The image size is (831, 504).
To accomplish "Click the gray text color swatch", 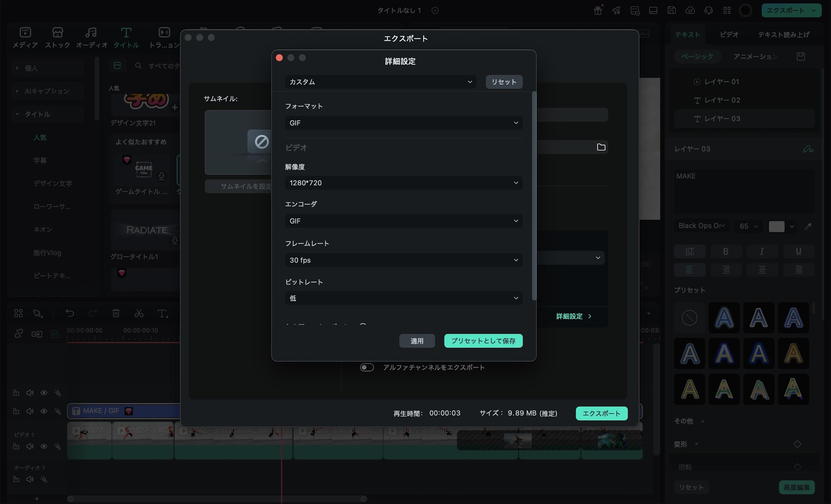I will tap(776, 226).
